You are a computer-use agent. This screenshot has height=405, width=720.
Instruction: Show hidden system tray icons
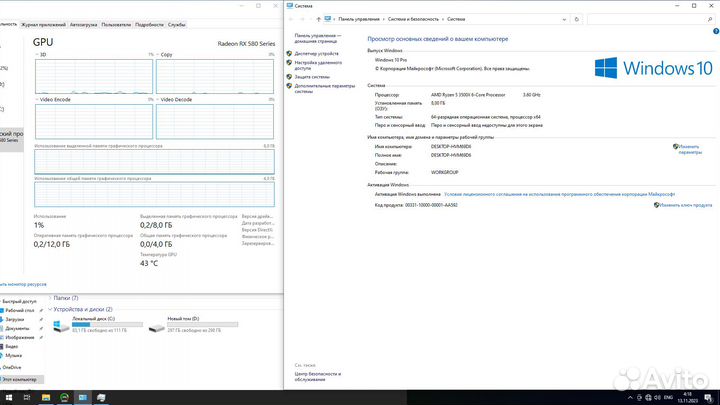630,398
